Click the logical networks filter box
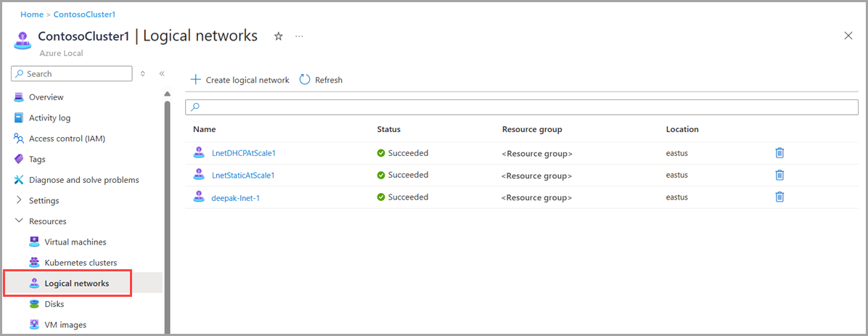Screen dimensions: 868x336 pyautogui.click(x=523, y=107)
